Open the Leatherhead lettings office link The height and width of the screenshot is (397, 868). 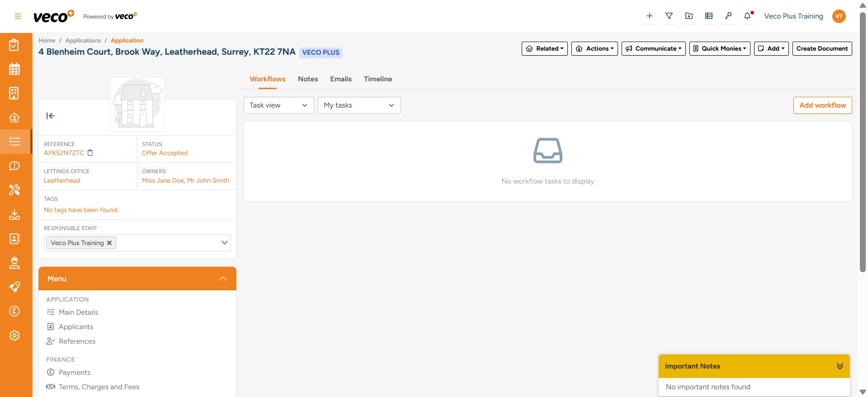click(x=62, y=180)
